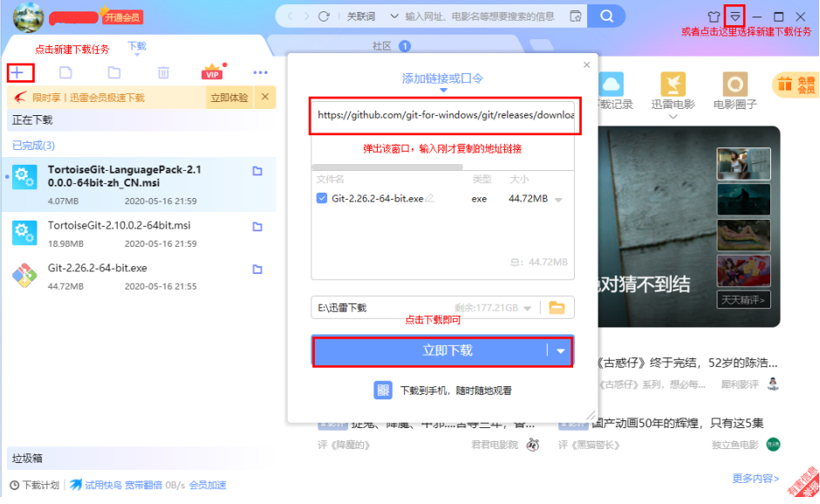Click the horizontal scrollbar under URL box
The image size is (820, 504).
pyautogui.click(x=387, y=167)
